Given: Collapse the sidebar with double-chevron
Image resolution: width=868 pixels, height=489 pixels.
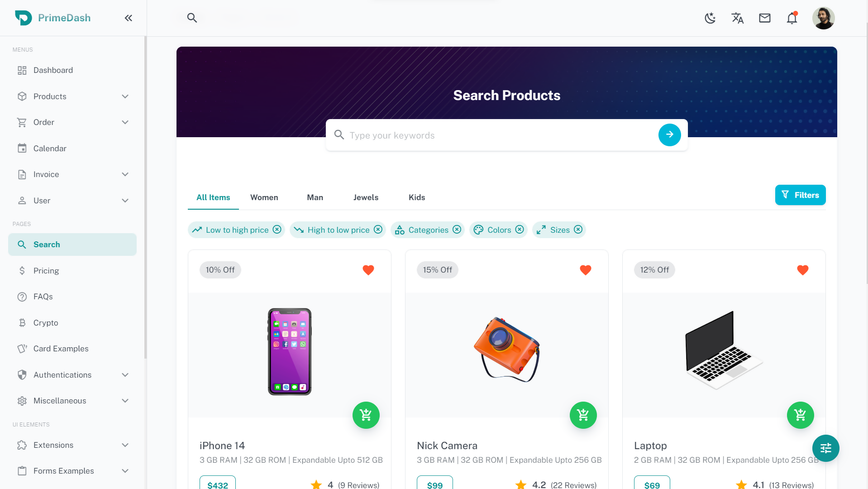Looking at the screenshot, I should coord(128,18).
